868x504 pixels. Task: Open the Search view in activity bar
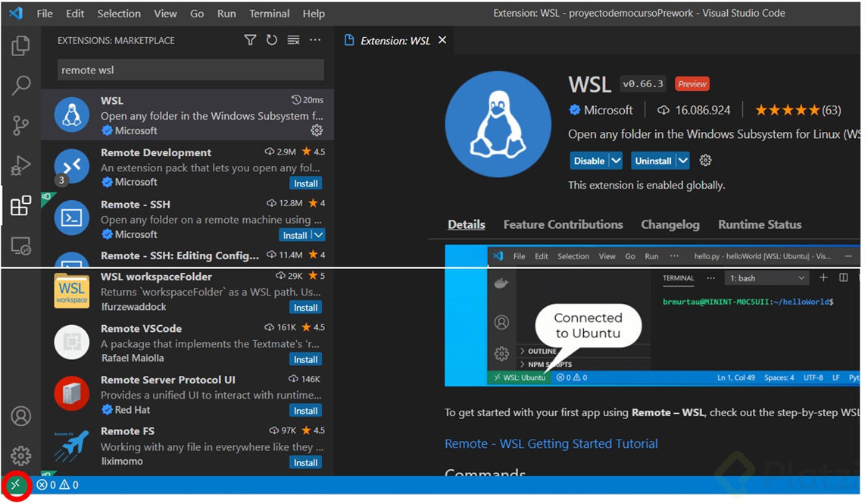click(20, 86)
